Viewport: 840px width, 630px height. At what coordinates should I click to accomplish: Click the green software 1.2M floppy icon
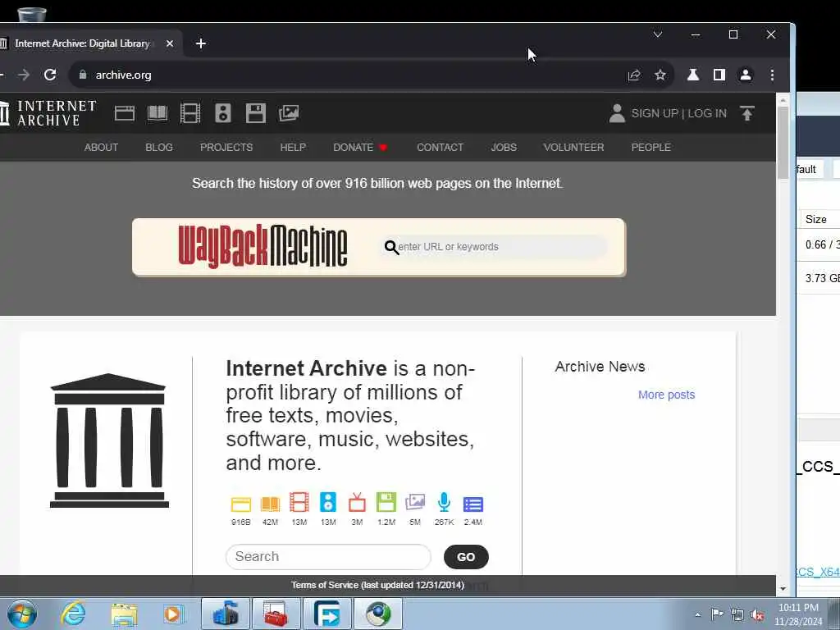point(386,503)
